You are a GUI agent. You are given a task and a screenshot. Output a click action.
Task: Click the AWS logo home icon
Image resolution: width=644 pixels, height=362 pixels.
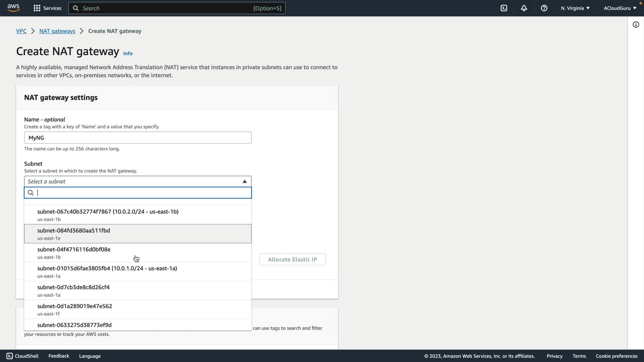coord(13,8)
